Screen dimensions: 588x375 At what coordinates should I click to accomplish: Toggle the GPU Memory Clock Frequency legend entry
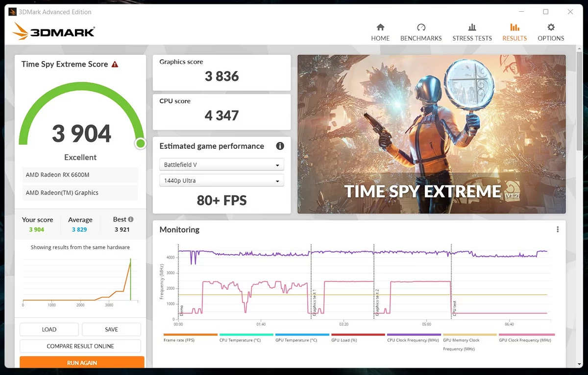point(470,342)
